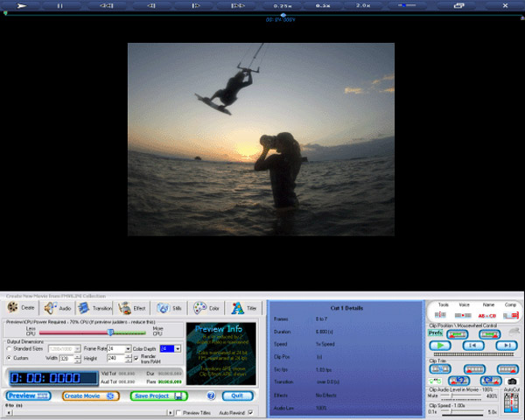Click the Save Project button
This screenshot has width=525, height=420.
point(157,395)
